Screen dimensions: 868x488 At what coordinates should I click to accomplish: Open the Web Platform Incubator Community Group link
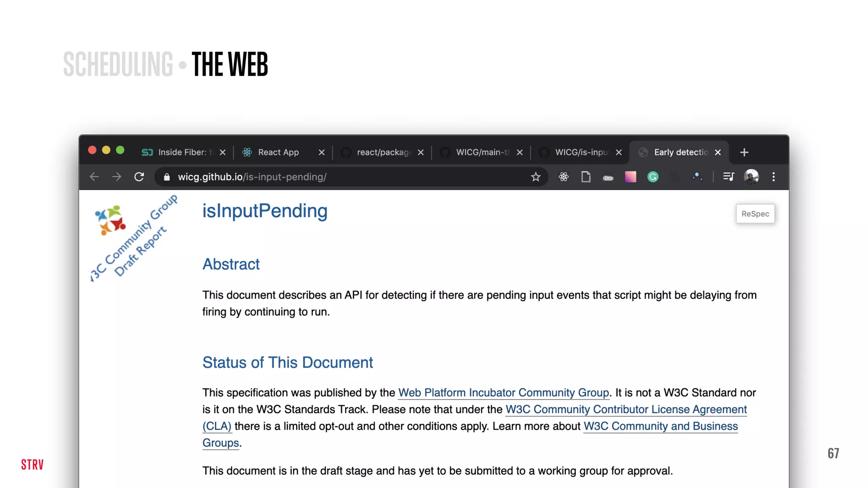click(504, 393)
